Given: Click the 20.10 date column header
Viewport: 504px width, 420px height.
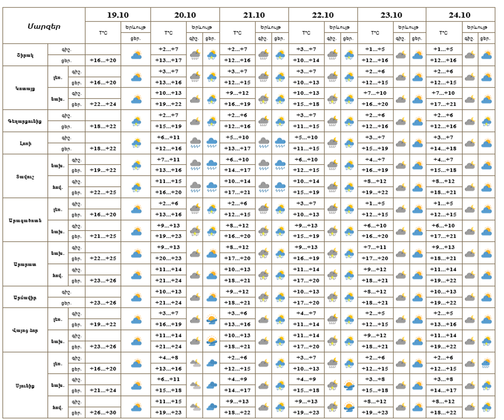Looking at the screenshot, I should pos(185,15).
